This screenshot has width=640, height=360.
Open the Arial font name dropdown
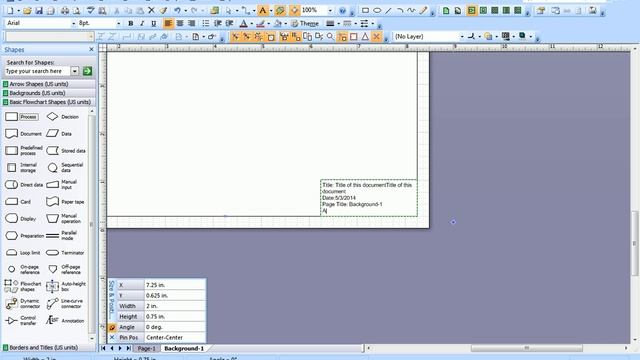(73, 24)
